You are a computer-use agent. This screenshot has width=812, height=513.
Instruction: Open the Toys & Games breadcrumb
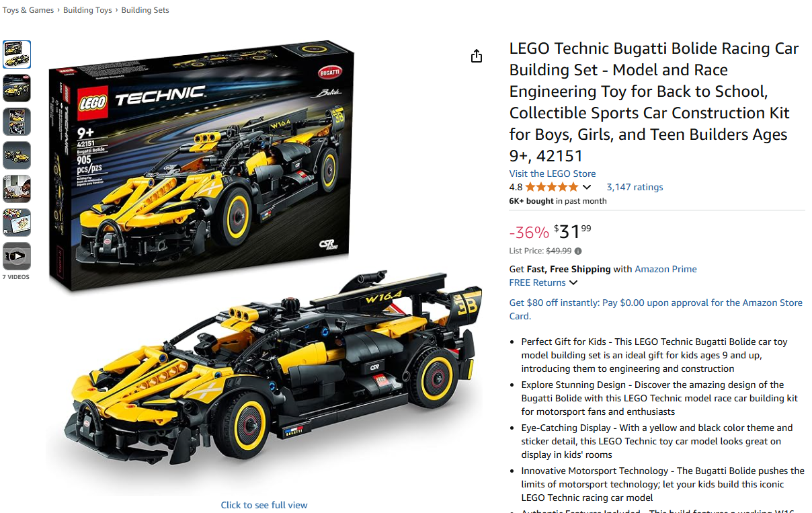click(x=28, y=10)
